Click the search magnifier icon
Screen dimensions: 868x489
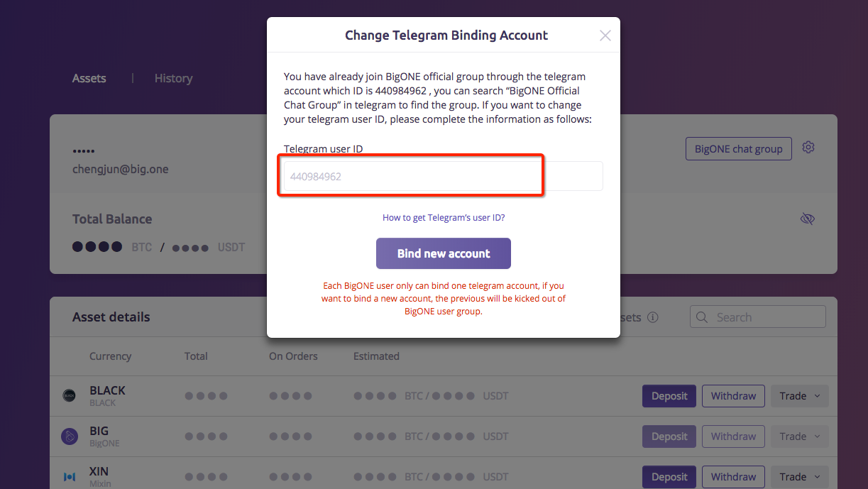pos(702,317)
